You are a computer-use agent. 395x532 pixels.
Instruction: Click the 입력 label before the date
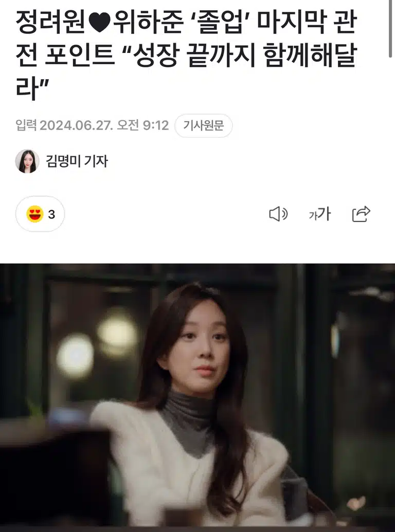26,125
